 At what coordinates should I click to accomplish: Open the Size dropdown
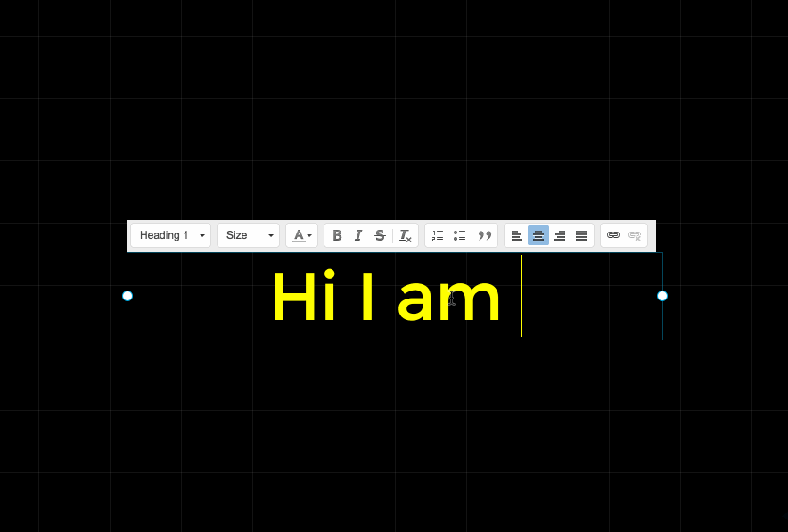249,235
